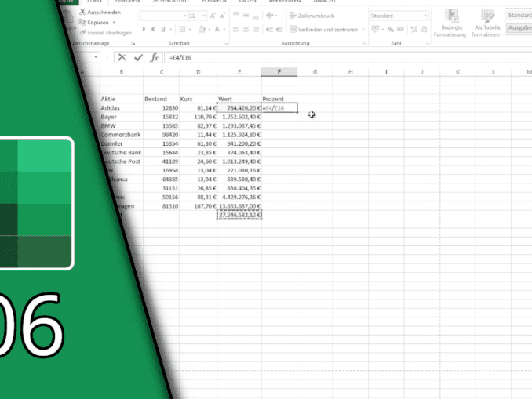Select the column E header
This screenshot has width=532, height=399.
coord(239,72)
